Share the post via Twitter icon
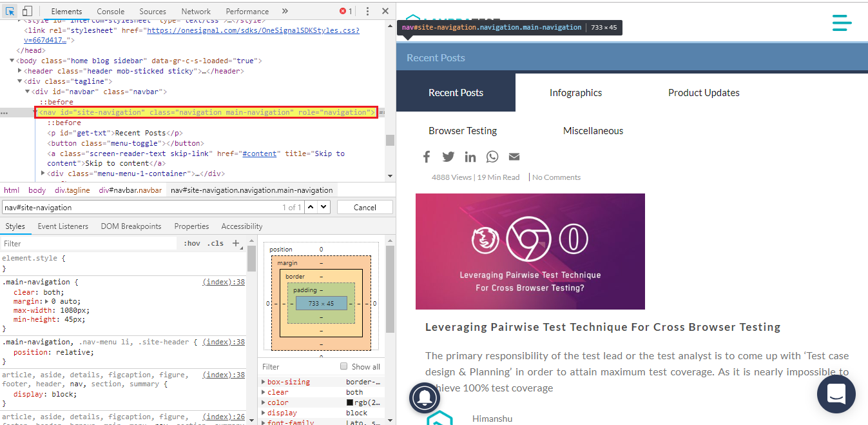 click(448, 157)
